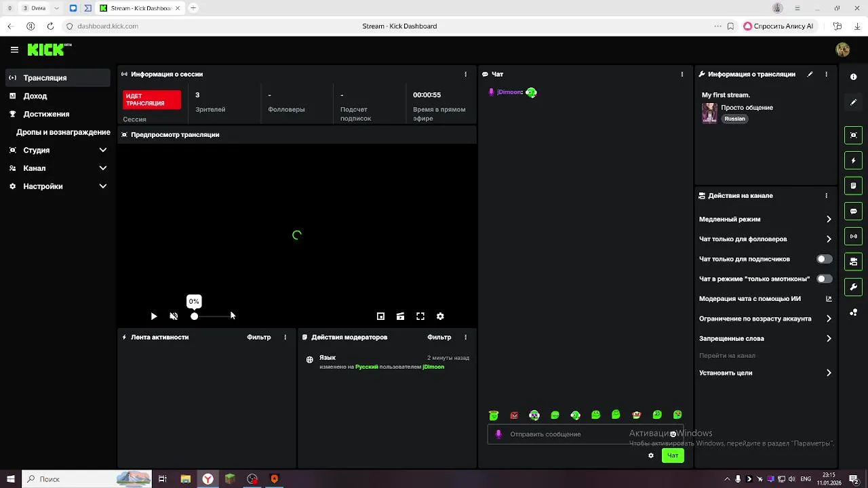Toggle lightning bolt widget in right rail

pos(854,161)
